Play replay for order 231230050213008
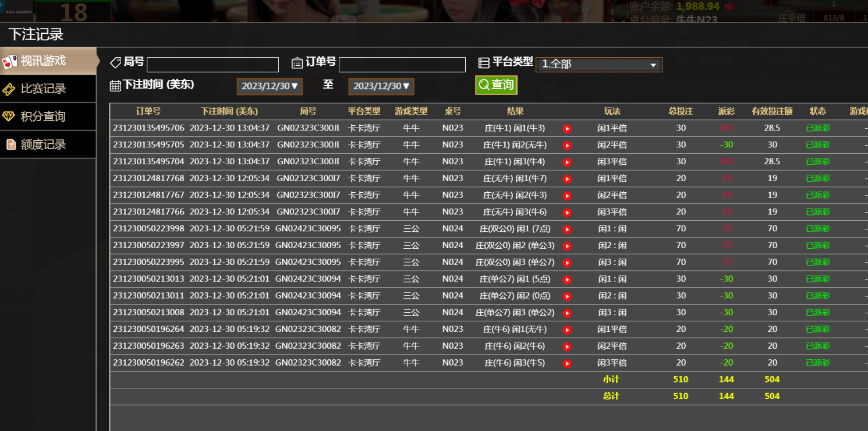This screenshot has width=868, height=431. tap(567, 313)
